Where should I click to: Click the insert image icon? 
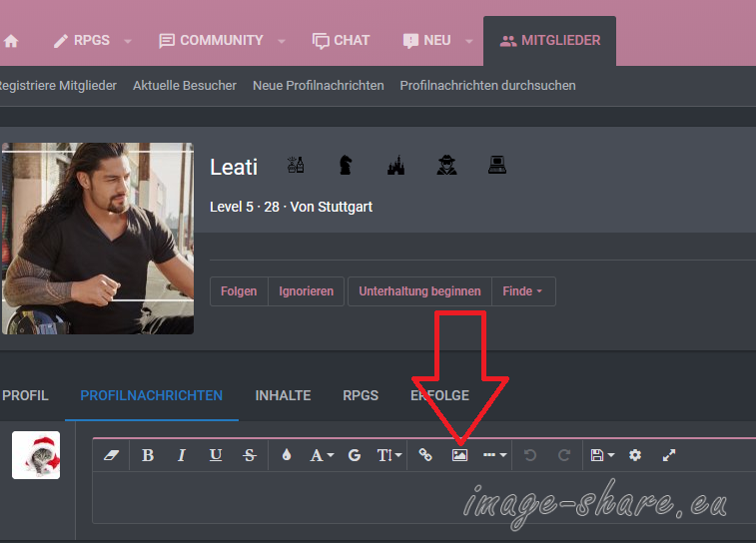[459, 455]
